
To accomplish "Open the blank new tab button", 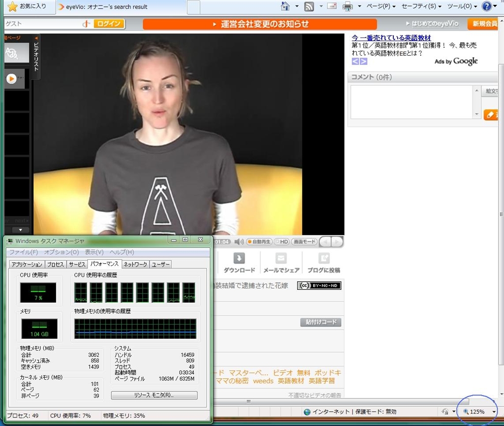I will (193, 7).
